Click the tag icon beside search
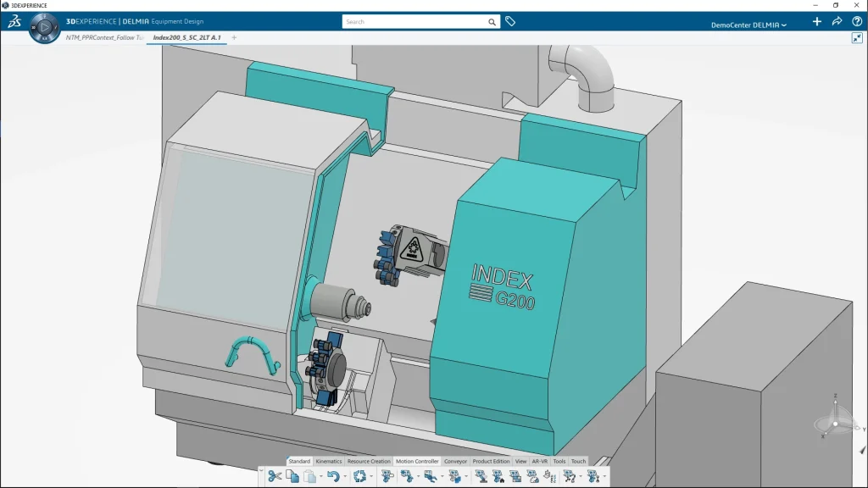The image size is (868, 488). (510, 21)
